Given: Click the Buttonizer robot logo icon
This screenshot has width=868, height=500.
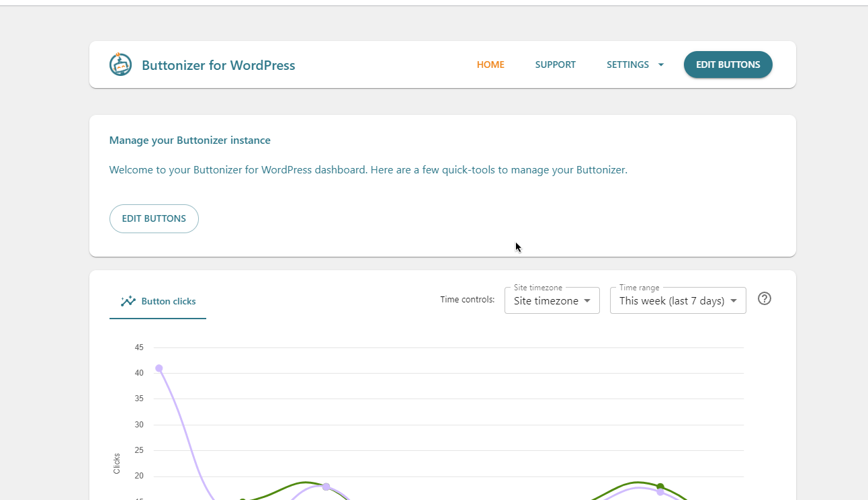Looking at the screenshot, I should point(121,65).
